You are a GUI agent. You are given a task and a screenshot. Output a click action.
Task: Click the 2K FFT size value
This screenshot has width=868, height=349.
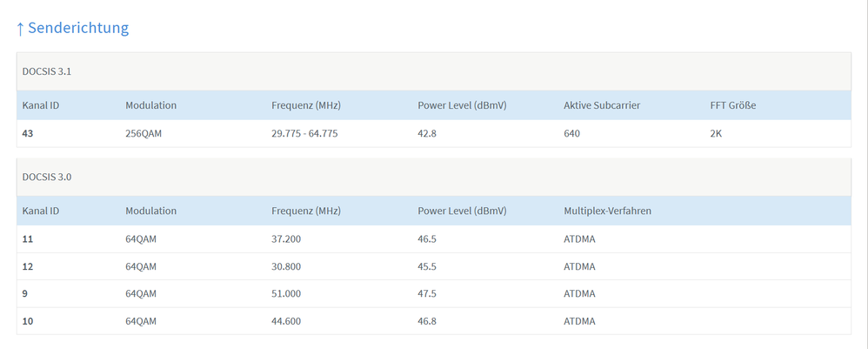pyautogui.click(x=717, y=133)
